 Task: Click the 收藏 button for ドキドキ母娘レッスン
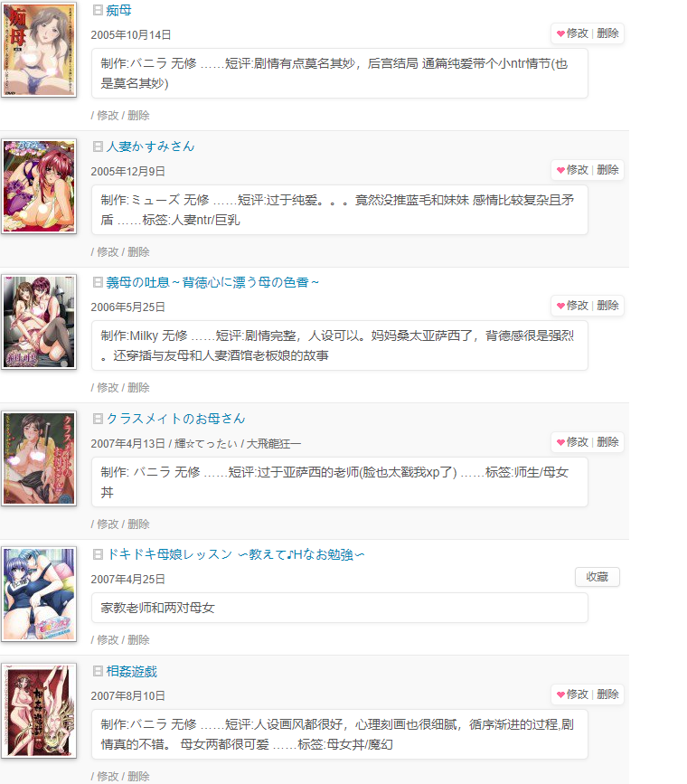[x=597, y=577]
